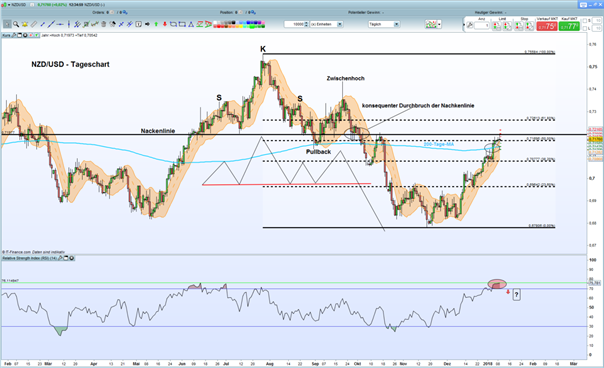Close the RSI indicator panel icon

pyautogui.click(x=71, y=258)
